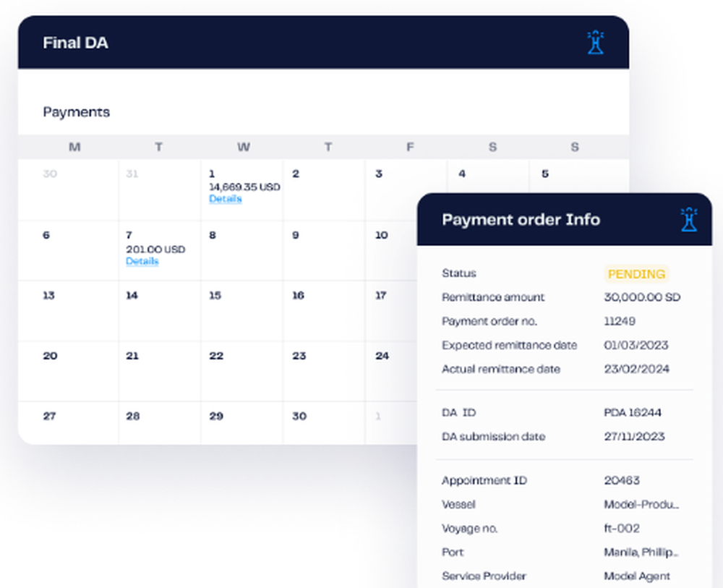Click the Service Provider value Model Agent
Image resolution: width=723 pixels, height=588 pixels.
coord(637,576)
